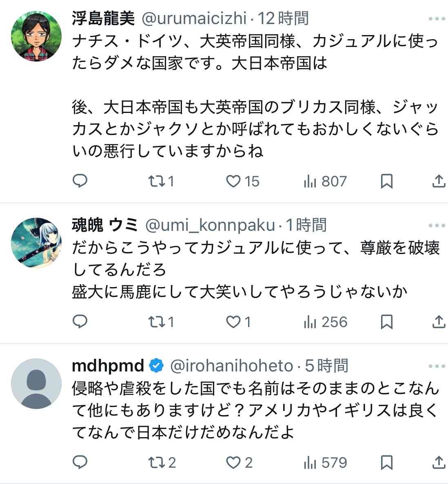
Task: Open more options for 魂魄 ウミ's tweet
Action: 437,225
